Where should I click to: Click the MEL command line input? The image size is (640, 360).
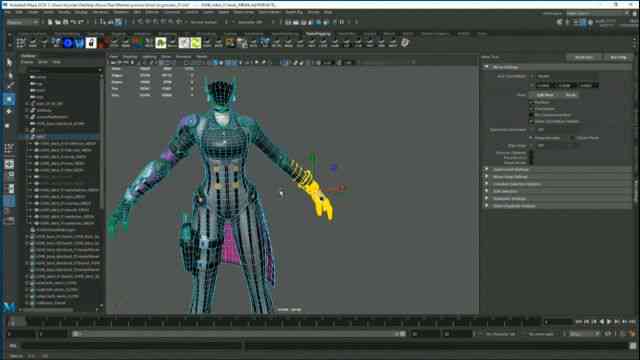click(x=131, y=346)
